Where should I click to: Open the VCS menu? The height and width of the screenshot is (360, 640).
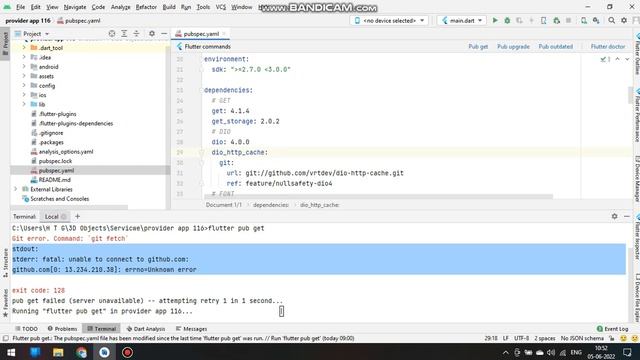pos(220,7)
